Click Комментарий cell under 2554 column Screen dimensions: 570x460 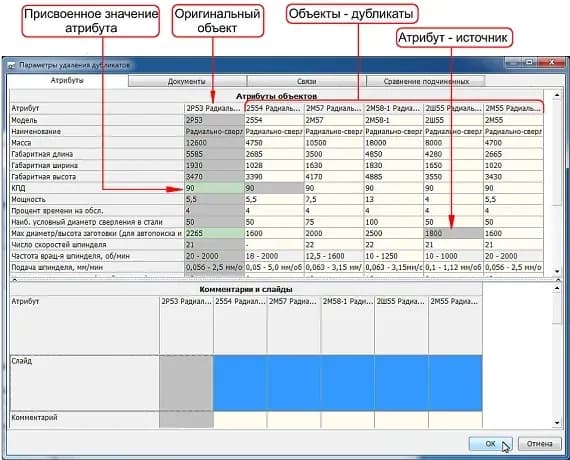(x=240, y=420)
